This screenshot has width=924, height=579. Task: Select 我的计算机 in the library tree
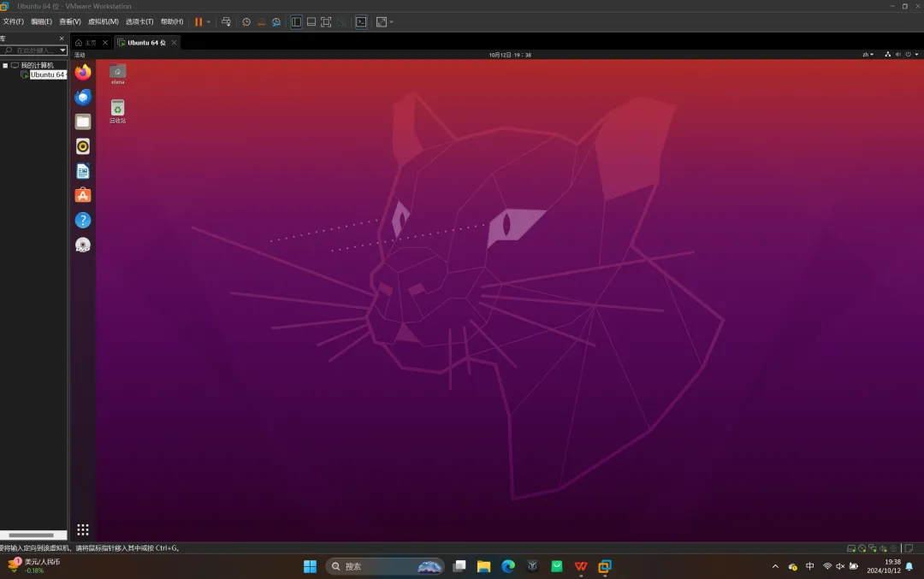point(37,65)
